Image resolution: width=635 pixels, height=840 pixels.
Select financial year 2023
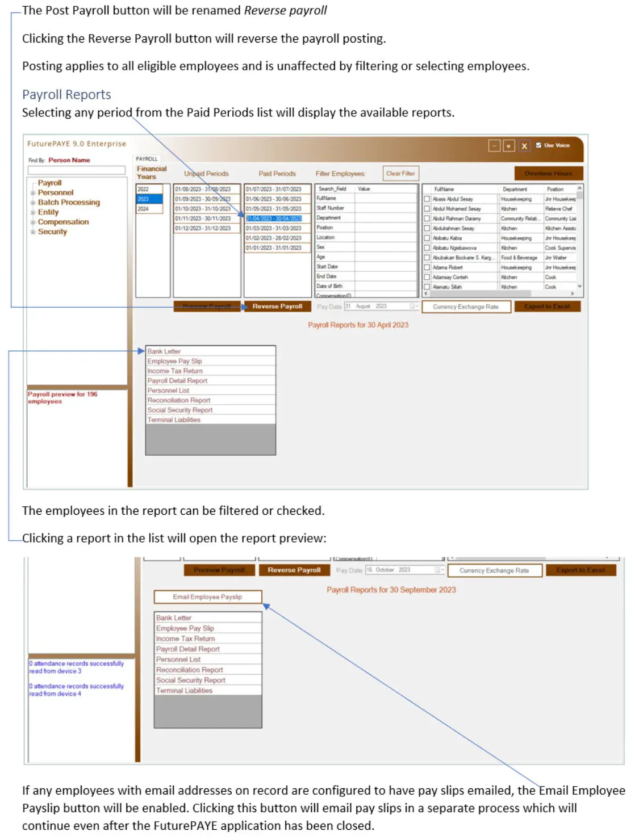(x=149, y=199)
